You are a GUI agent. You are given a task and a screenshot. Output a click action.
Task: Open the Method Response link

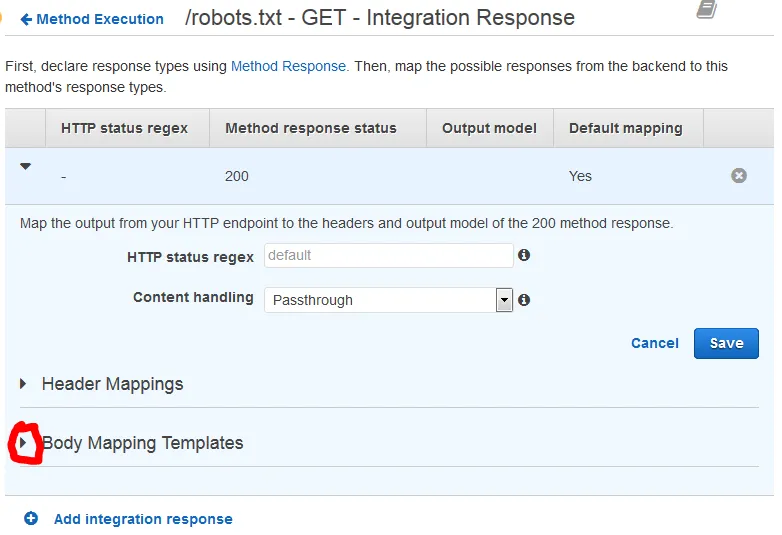point(288,66)
